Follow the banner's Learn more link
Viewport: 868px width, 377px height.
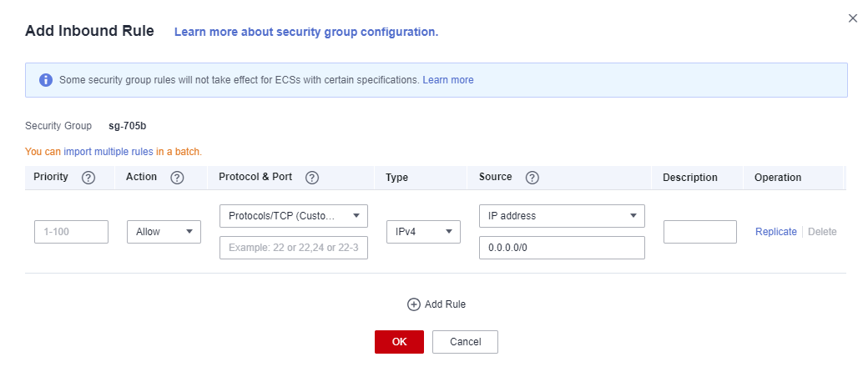click(x=448, y=80)
